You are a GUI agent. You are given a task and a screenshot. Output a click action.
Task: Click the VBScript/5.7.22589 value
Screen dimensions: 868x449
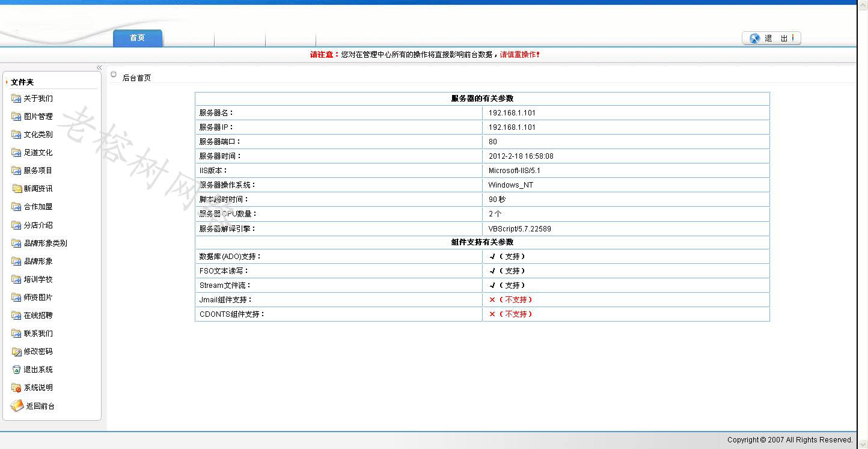coord(520,229)
